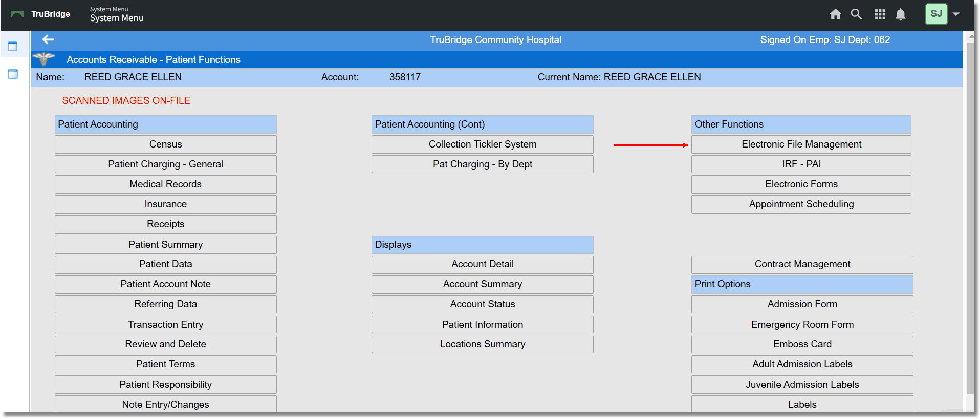Select the second window icon in left sidebar
The height and width of the screenshot is (419, 980).
tap(13, 74)
